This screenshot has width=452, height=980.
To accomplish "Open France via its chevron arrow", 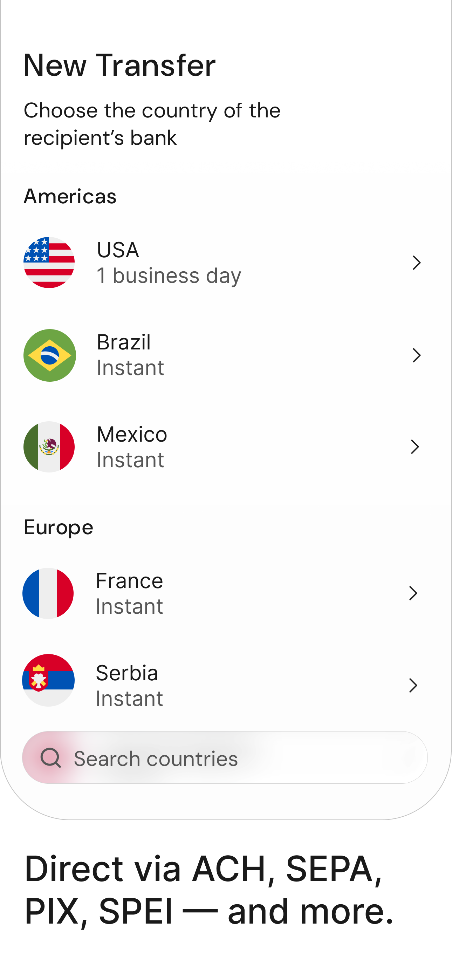I will click(413, 593).
